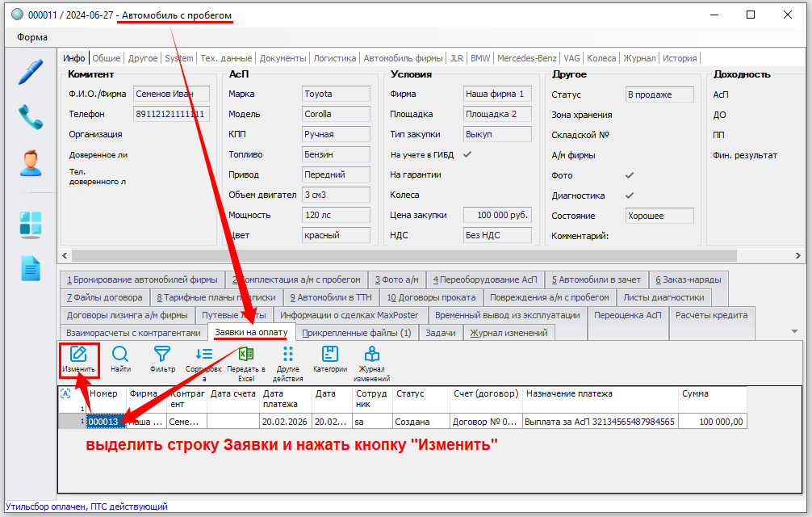The height and width of the screenshot is (517, 812).
Task: Click the Телефон input field
Action: [x=171, y=115]
